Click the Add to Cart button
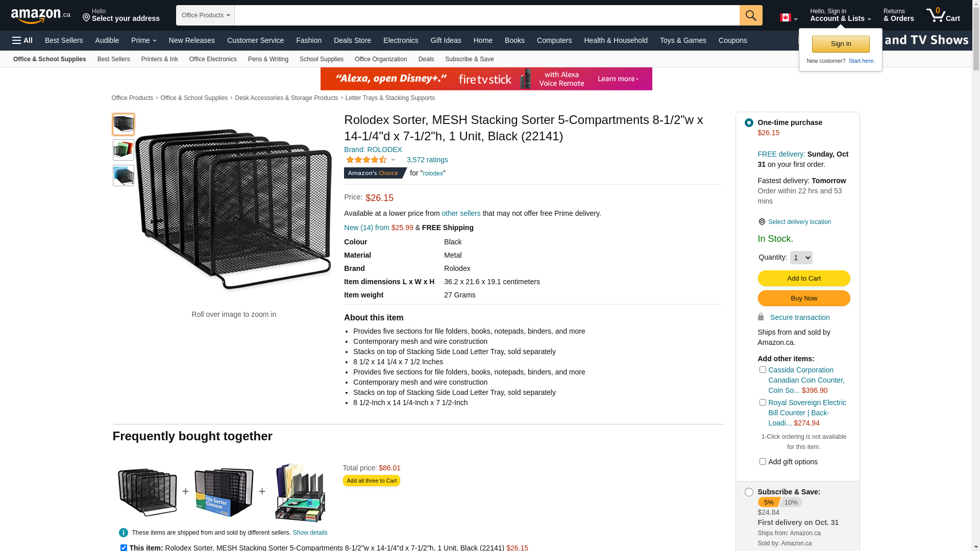Image resolution: width=980 pixels, height=551 pixels. tap(804, 278)
